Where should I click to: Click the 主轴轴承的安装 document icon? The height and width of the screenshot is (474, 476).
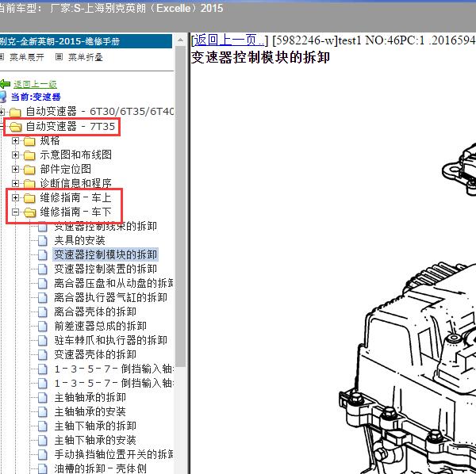43,411
